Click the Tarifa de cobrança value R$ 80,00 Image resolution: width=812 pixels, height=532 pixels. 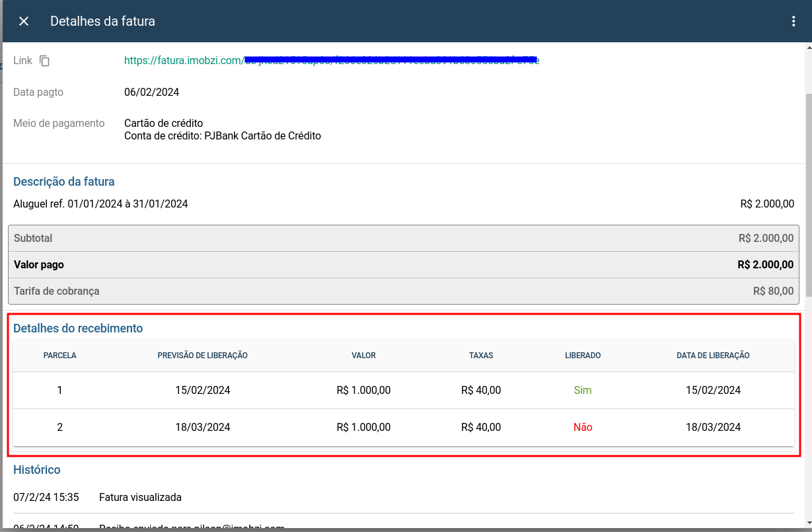(x=773, y=291)
